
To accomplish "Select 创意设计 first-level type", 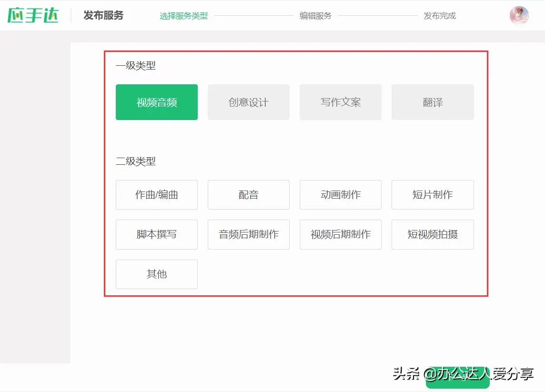I will (249, 102).
